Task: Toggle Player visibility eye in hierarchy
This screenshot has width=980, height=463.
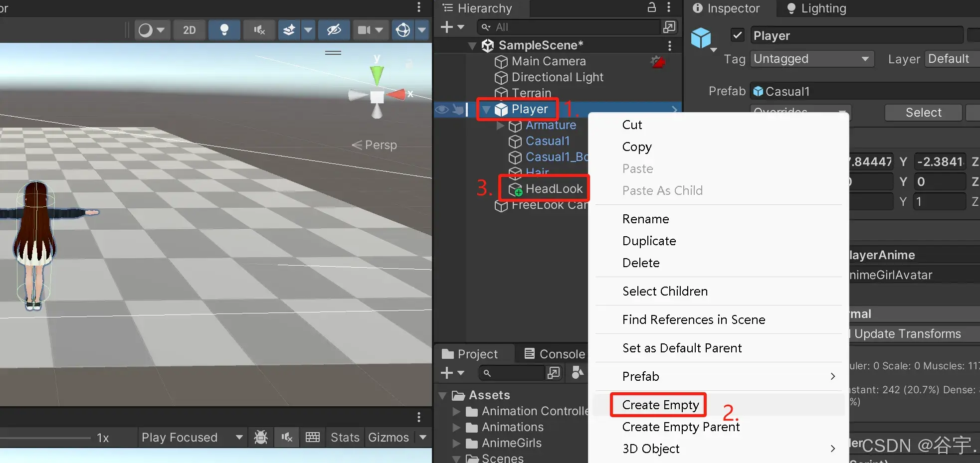Action: [x=442, y=109]
